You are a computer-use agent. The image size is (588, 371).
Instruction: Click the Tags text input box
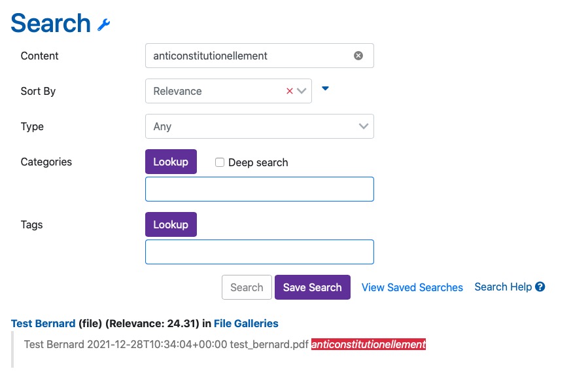[259, 252]
